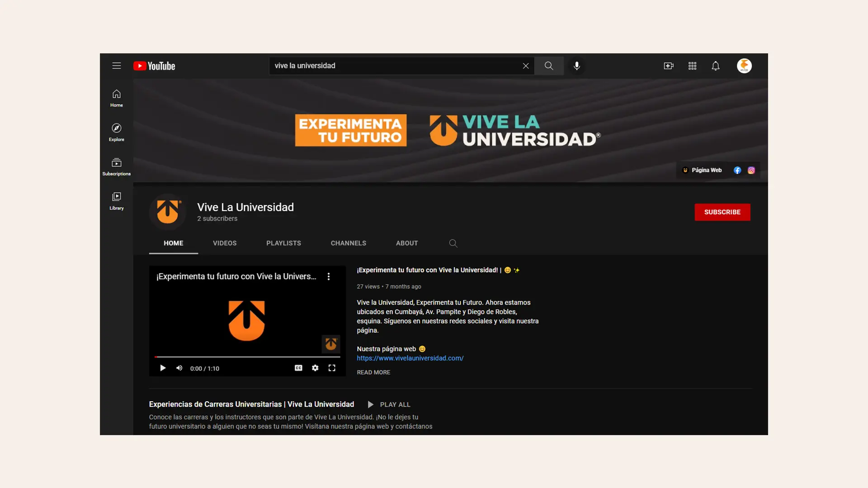The width and height of the screenshot is (868, 488).
Task: Open the Instagram banner icon
Action: 751,170
